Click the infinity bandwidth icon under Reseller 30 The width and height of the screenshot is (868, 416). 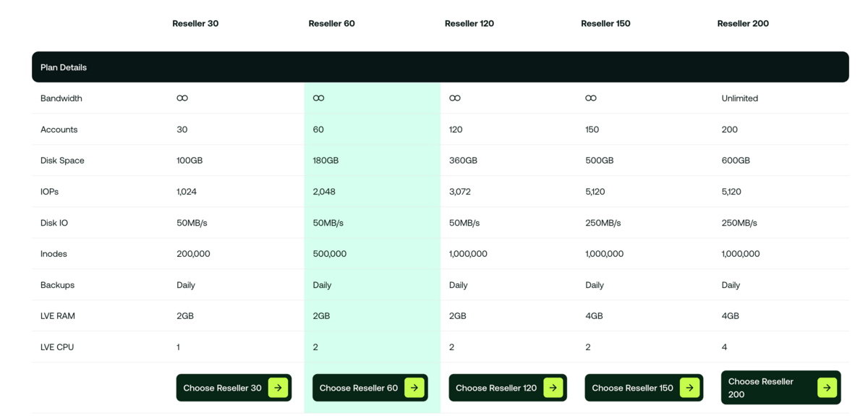point(182,98)
